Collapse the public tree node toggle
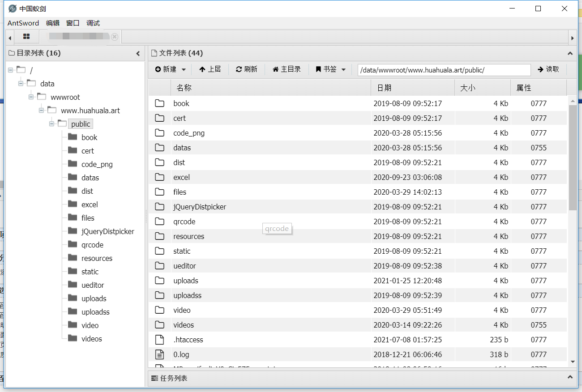This screenshot has width=582, height=392. tap(51, 124)
